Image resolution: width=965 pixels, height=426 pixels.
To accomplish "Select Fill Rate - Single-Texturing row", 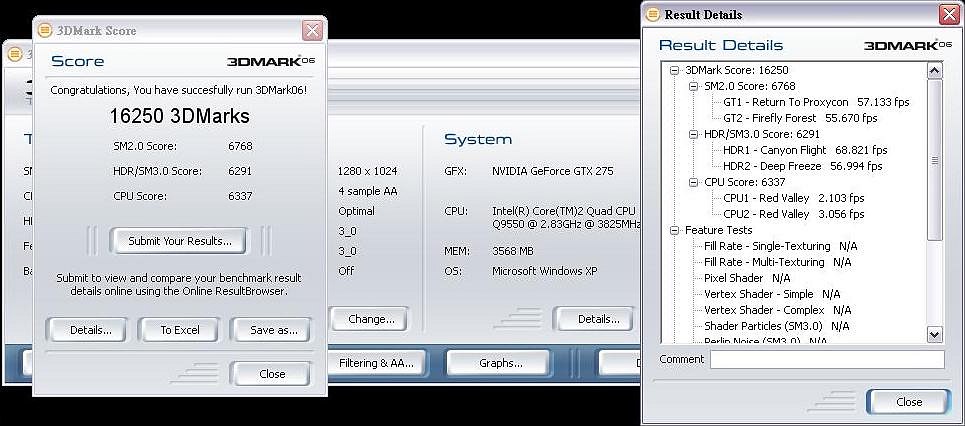I will pos(781,246).
